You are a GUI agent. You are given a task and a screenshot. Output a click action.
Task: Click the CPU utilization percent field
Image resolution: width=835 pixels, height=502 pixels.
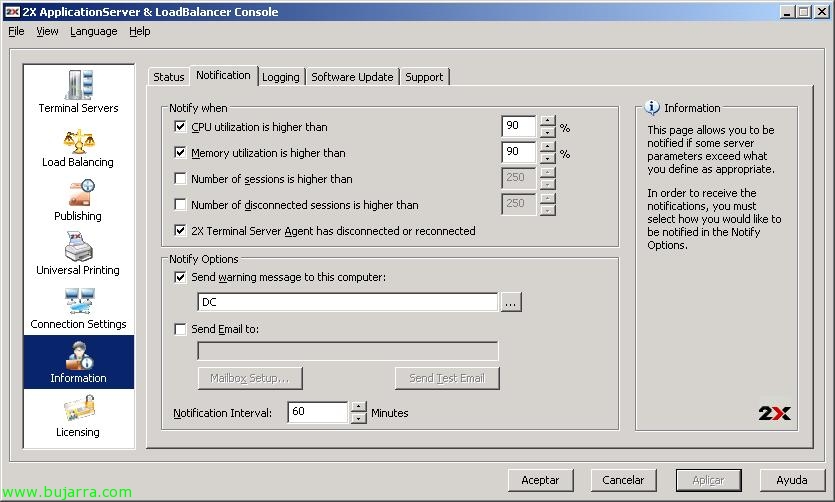[519, 126]
